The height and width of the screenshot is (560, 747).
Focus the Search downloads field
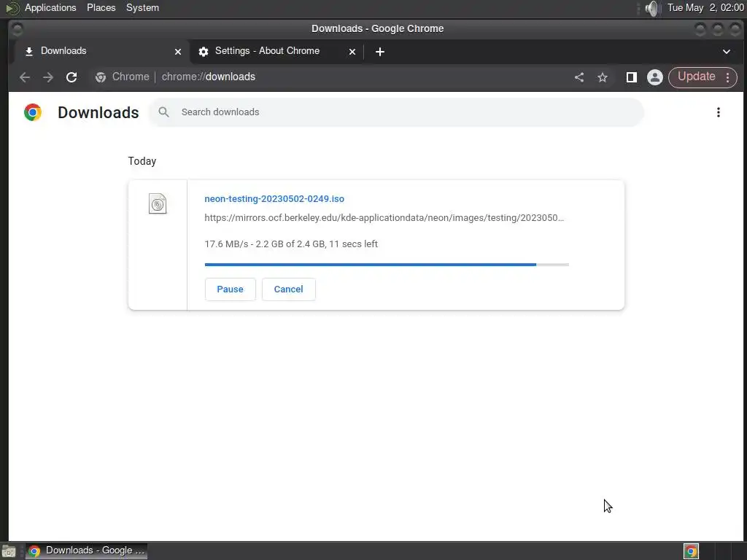(x=396, y=112)
